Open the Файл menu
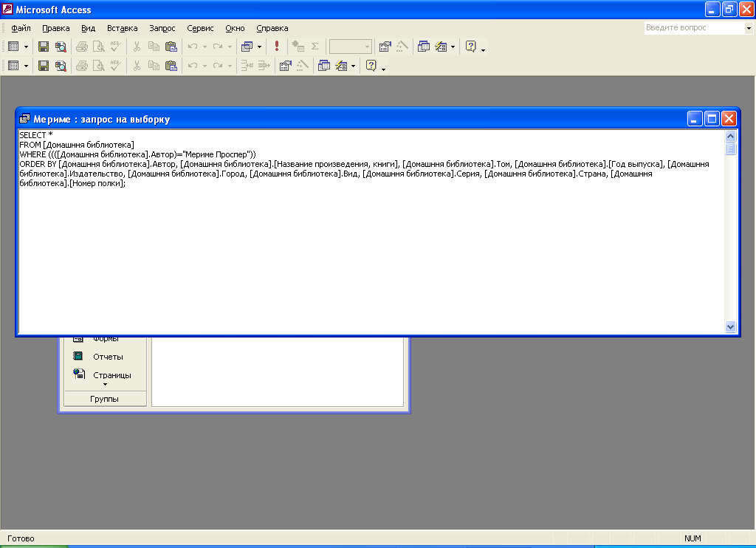 pos(21,29)
